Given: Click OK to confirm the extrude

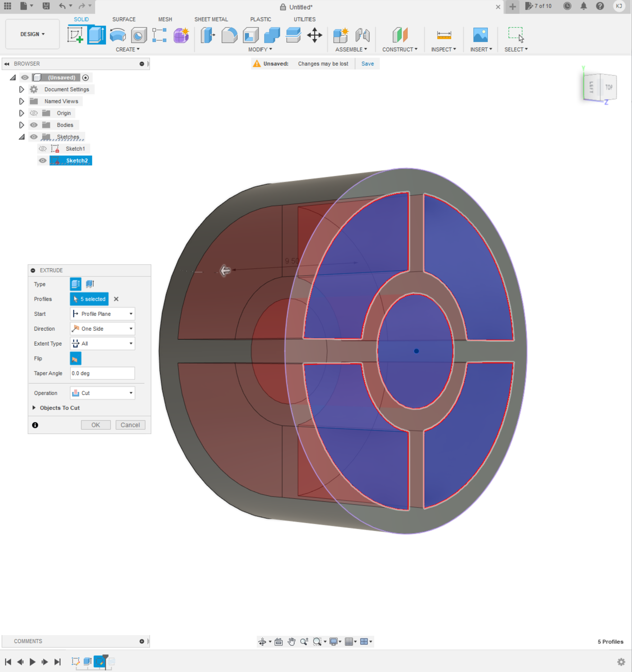Looking at the screenshot, I should [x=96, y=425].
